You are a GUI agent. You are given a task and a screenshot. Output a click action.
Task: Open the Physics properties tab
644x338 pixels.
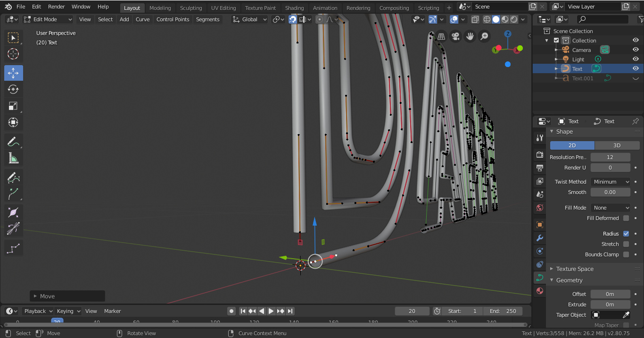point(540,251)
